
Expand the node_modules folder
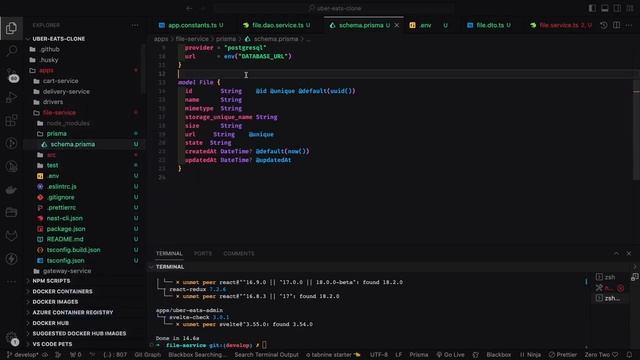pyautogui.click(x=68, y=123)
